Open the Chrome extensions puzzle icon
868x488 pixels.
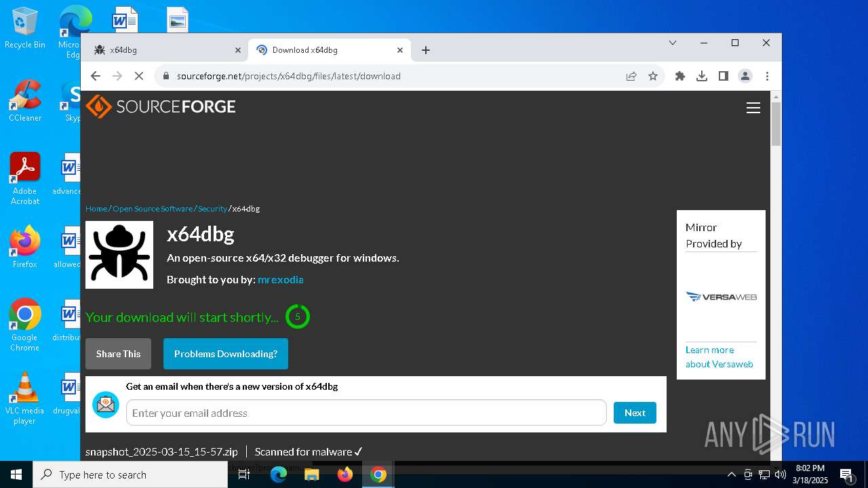pos(680,76)
